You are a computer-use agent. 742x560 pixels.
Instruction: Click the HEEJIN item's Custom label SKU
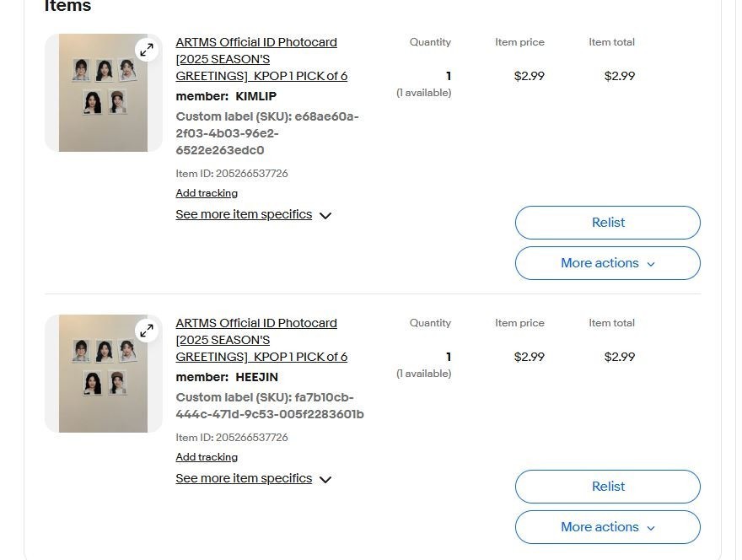[x=270, y=406]
